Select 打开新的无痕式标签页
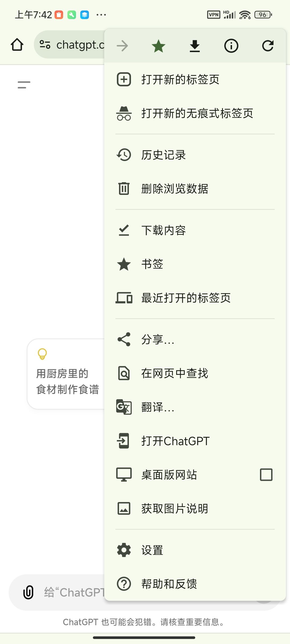This screenshot has height=644, width=290. [x=197, y=113]
